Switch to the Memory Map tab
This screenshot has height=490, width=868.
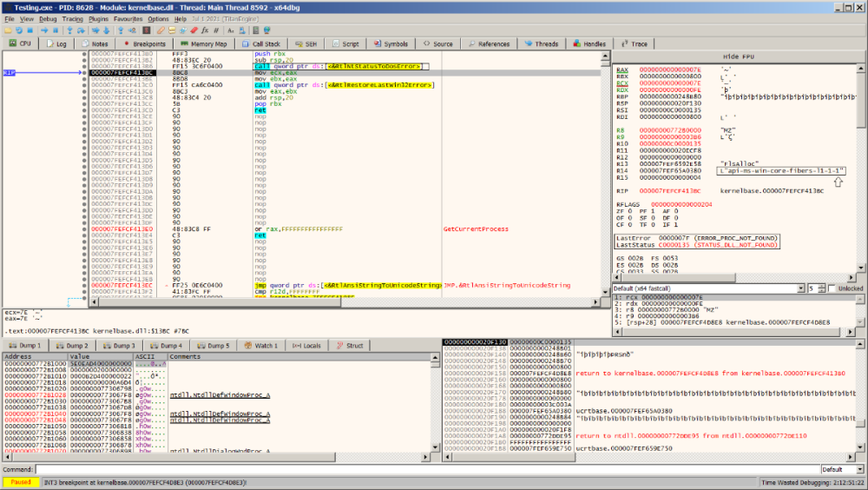point(204,43)
